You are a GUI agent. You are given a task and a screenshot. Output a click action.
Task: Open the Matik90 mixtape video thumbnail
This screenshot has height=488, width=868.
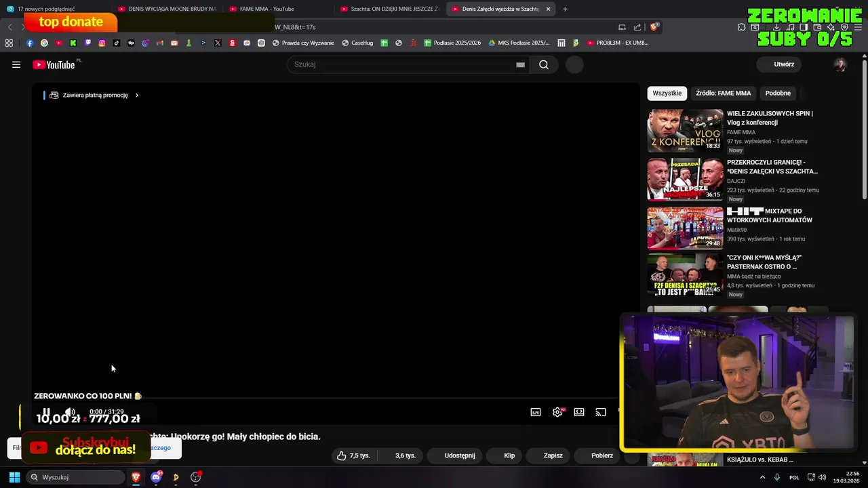point(685,228)
